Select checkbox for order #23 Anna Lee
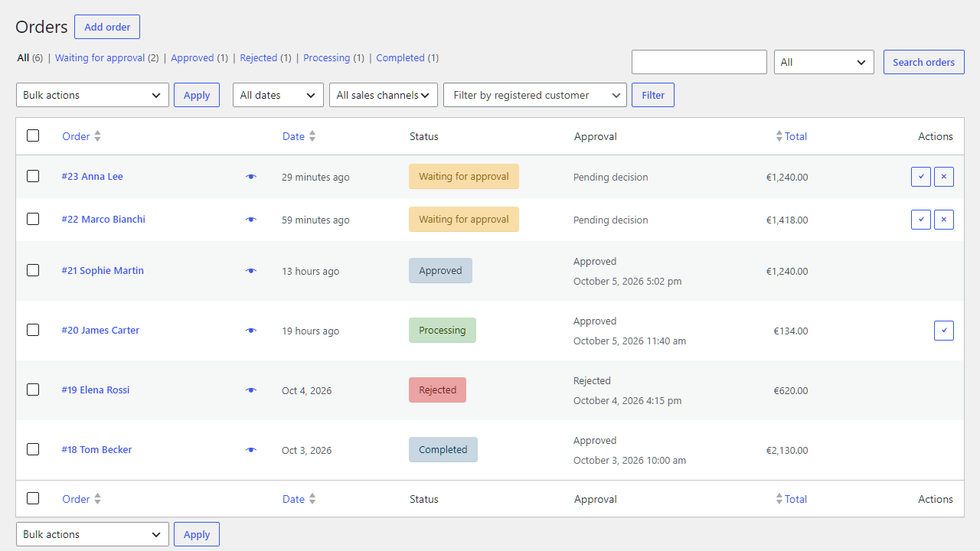980x551 pixels. pos(33,176)
